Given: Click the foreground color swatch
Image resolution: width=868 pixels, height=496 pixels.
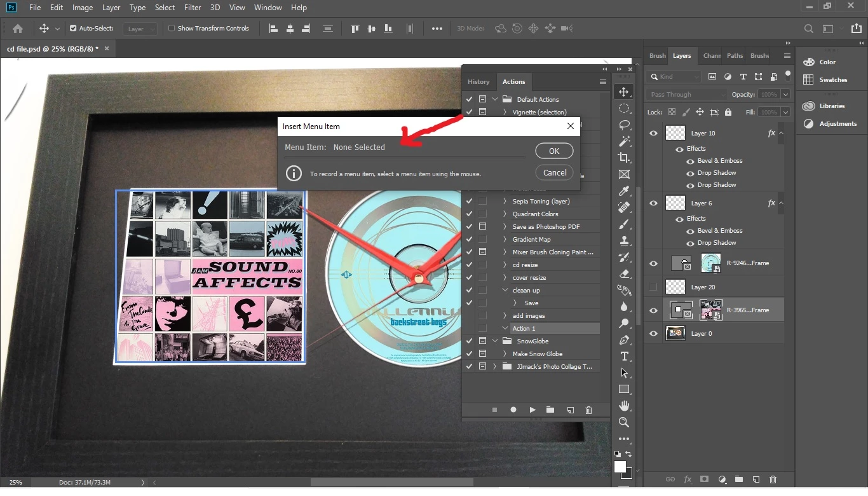Looking at the screenshot, I should point(620,467).
